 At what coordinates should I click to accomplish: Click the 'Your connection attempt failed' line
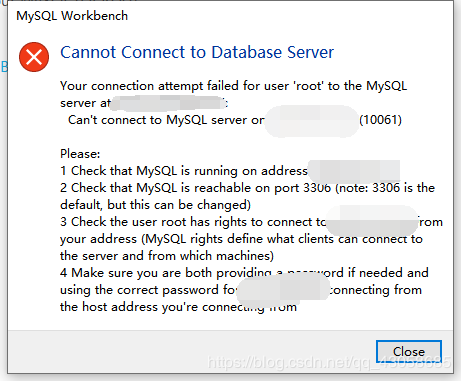233,86
